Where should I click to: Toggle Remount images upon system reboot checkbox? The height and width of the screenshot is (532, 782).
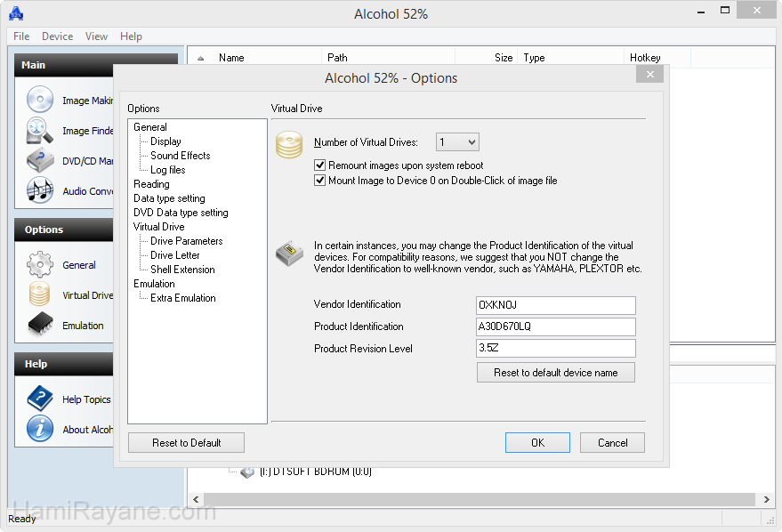pyautogui.click(x=319, y=165)
